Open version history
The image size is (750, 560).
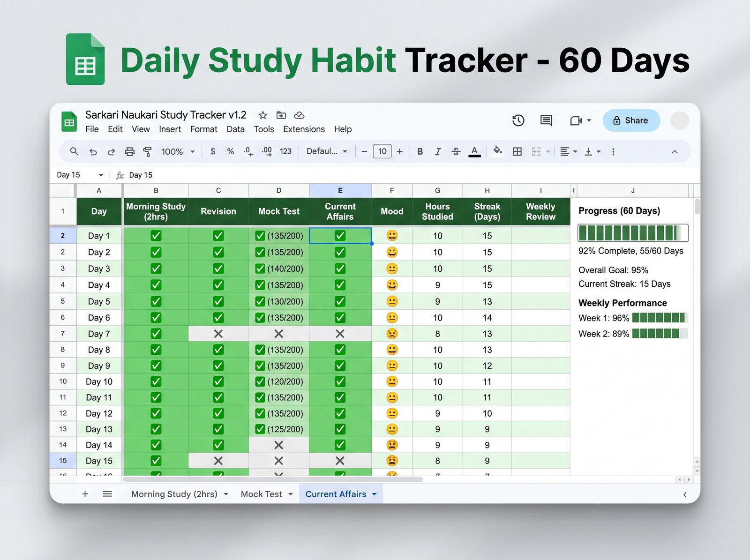tap(518, 120)
